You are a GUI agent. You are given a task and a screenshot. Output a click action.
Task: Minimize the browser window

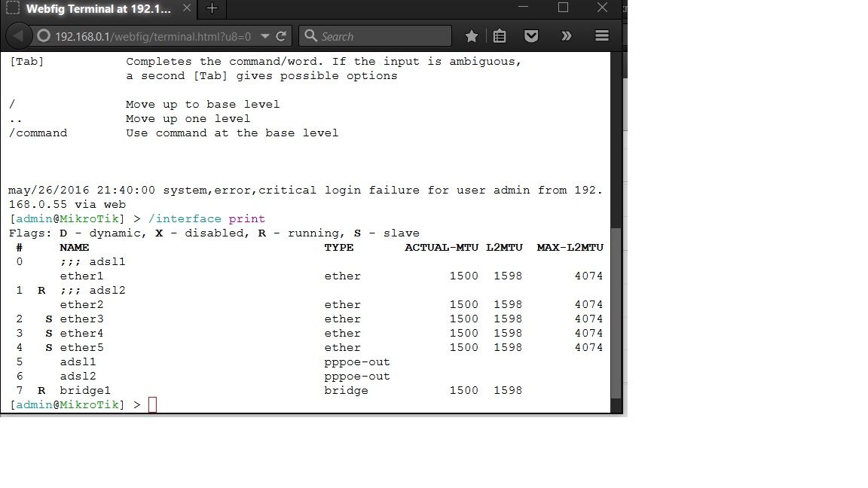click(523, 8)
